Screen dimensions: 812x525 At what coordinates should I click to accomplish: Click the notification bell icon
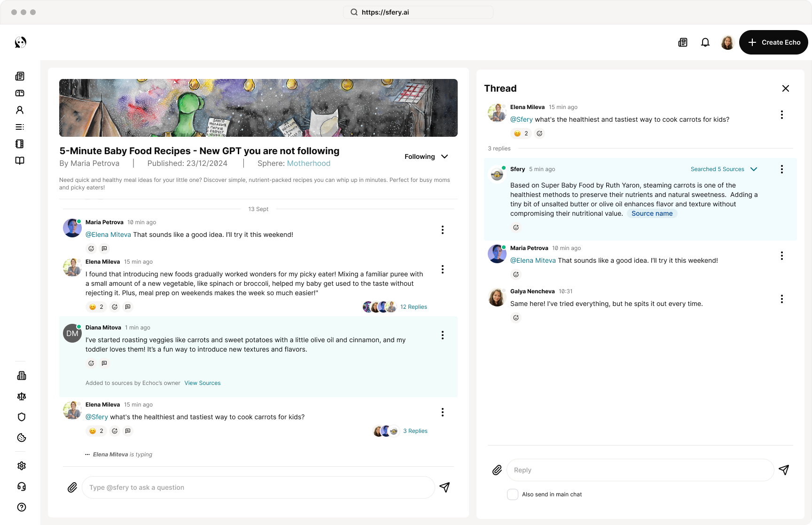[705, 43]
